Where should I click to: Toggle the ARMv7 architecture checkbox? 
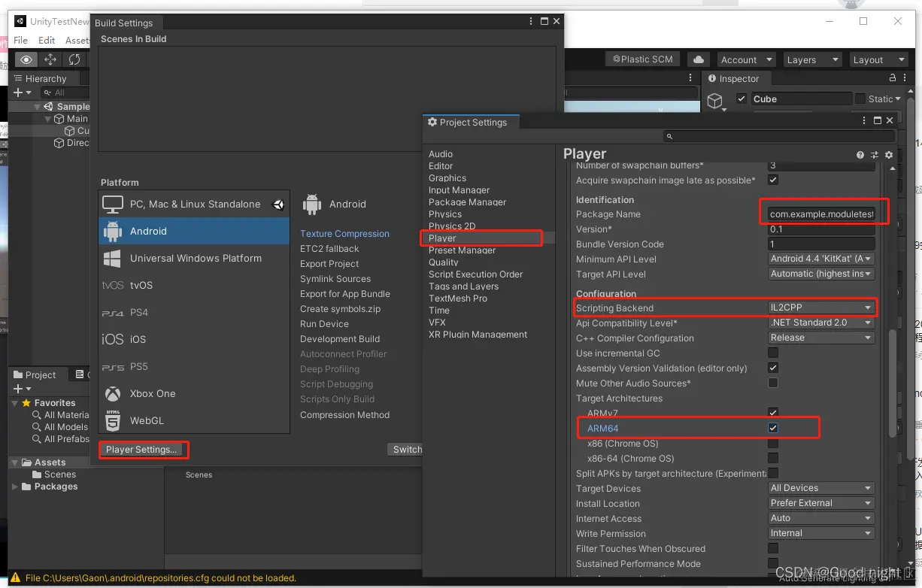[773, 413]
